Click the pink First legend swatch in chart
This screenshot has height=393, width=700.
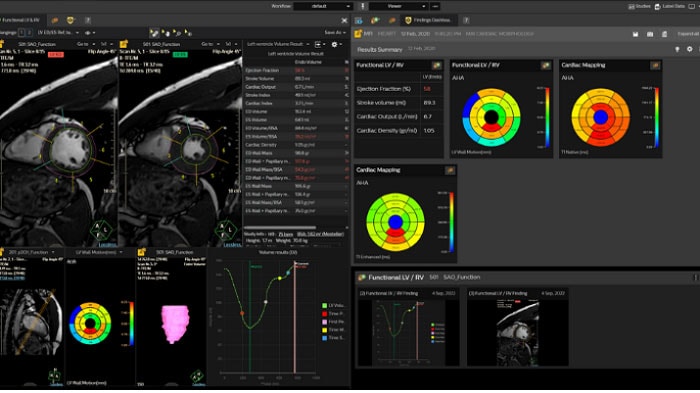pos(325,322)
